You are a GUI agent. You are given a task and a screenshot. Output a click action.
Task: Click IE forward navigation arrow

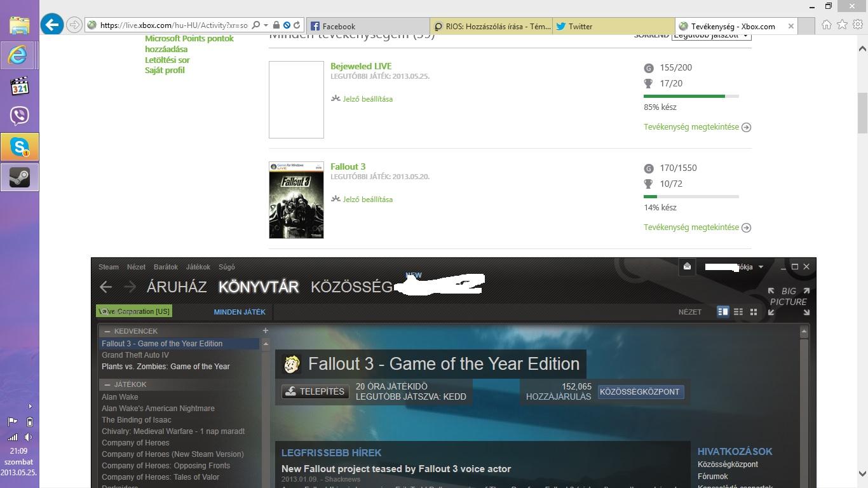(74, 25)
